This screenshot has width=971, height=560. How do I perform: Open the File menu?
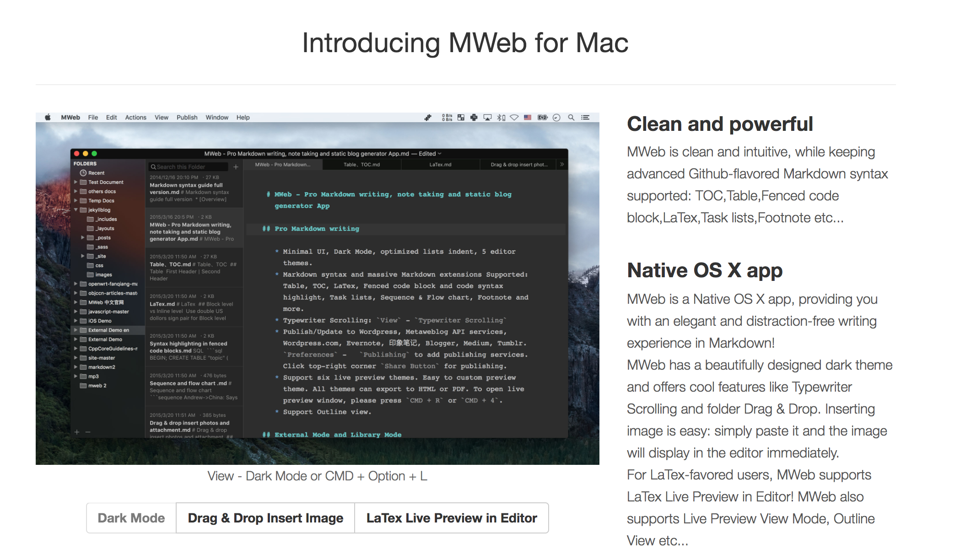[93, 118]
